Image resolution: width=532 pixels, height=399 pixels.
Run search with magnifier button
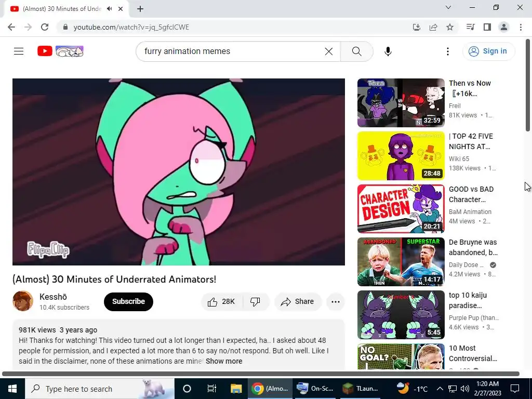coord(356,51)
